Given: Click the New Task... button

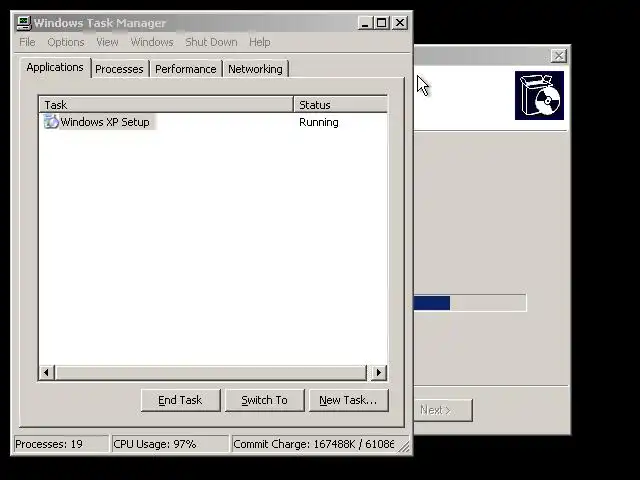Looking at the screenshot, I should 349,400.
